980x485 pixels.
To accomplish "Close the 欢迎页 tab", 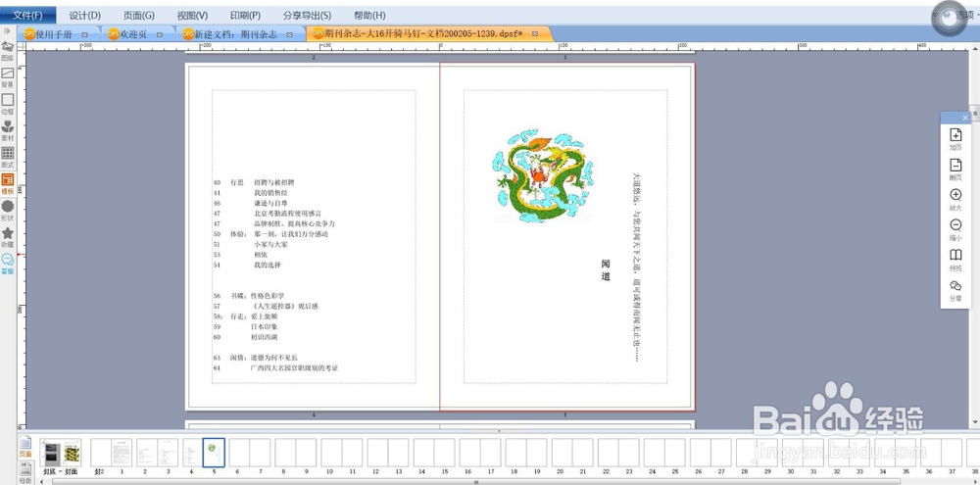I will click(160, 35).
